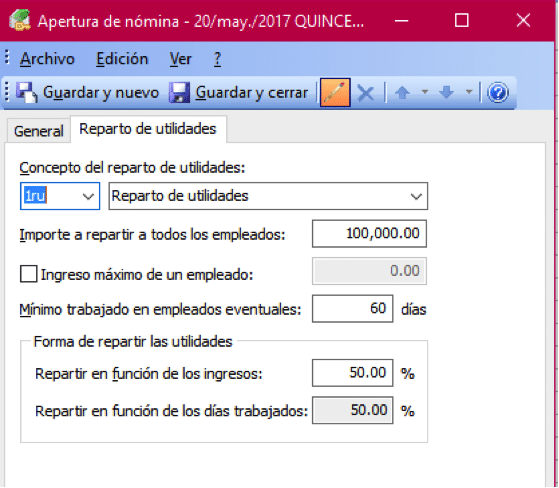Click the Importe a repartir amount field
The image size is (559, 488).
(369, 234)
